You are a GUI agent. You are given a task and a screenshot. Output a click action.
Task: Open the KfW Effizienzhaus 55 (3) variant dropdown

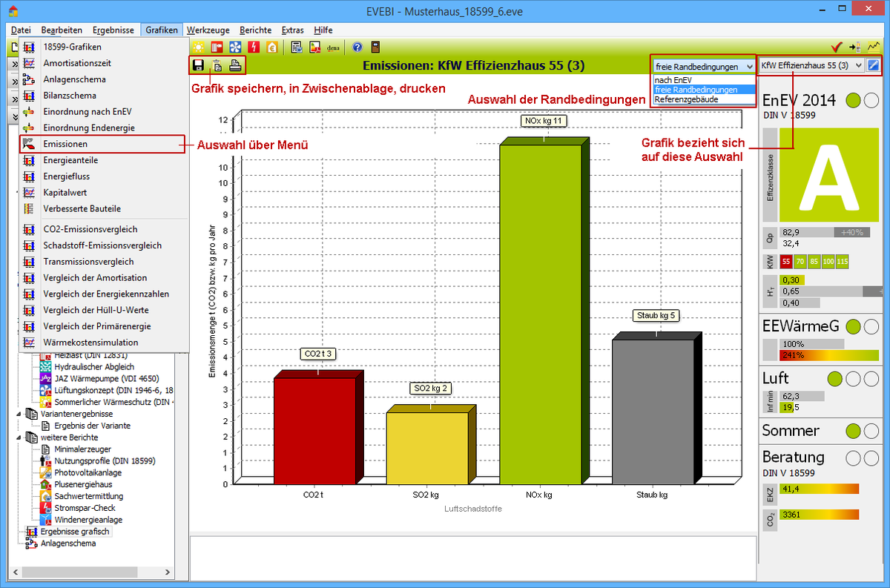[811, 65]
